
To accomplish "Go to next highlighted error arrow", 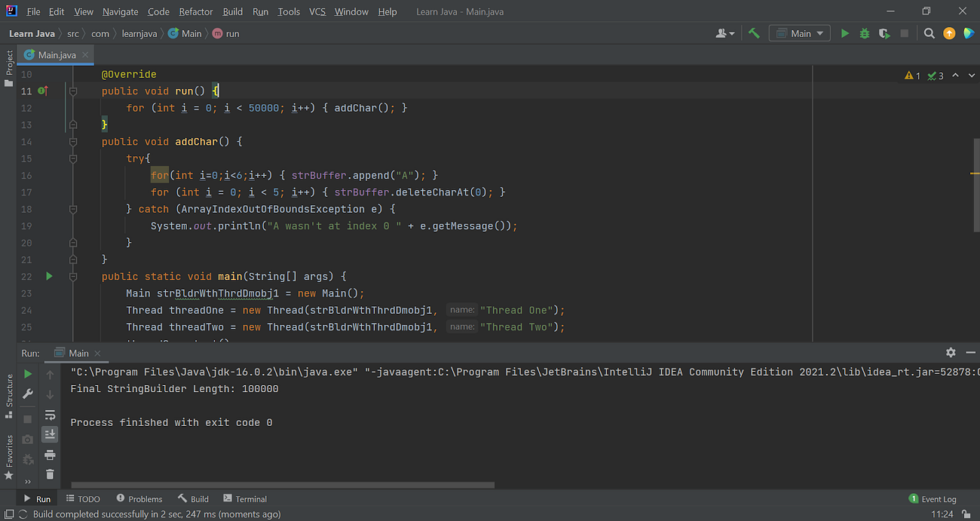I will coord(972,76).
